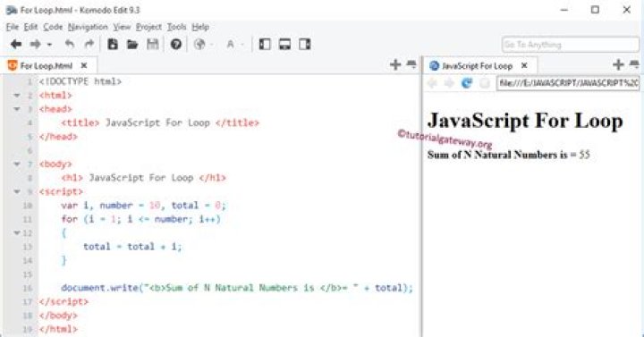
Task: Click the 'JavaScript For Loop' heading in preview
Action: pyautogui.click(x=525, y=121)
